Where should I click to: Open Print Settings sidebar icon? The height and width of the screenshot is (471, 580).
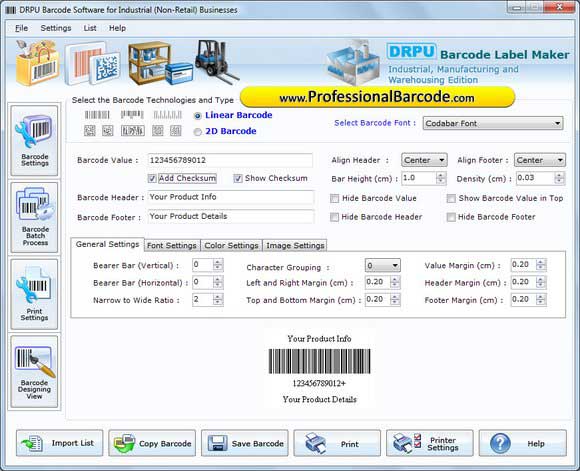[x=34, y=294]
